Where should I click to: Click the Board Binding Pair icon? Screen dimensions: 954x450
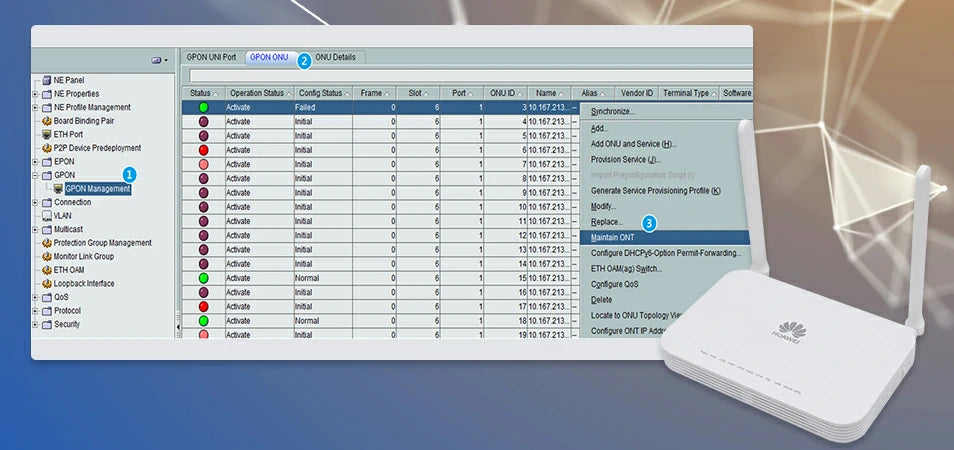(46, 121)
